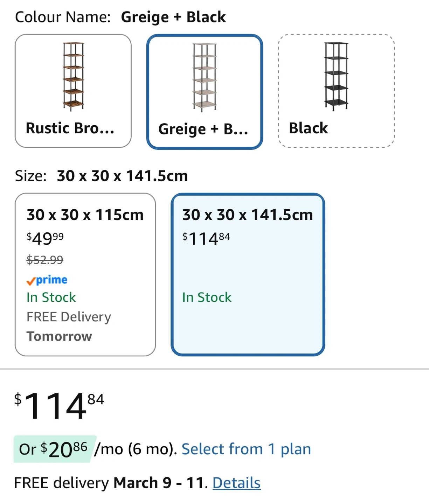
Task: Click the crossed-out $52.99 list price
Action: (45, 260)
